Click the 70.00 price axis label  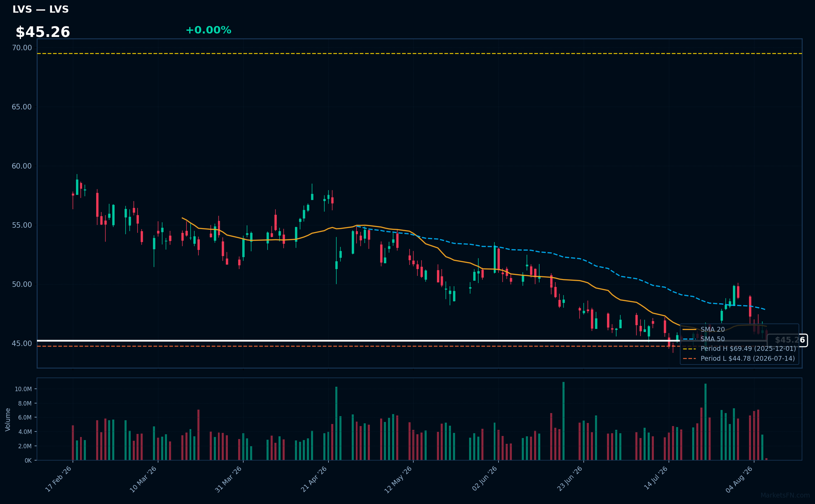[22, 48]
